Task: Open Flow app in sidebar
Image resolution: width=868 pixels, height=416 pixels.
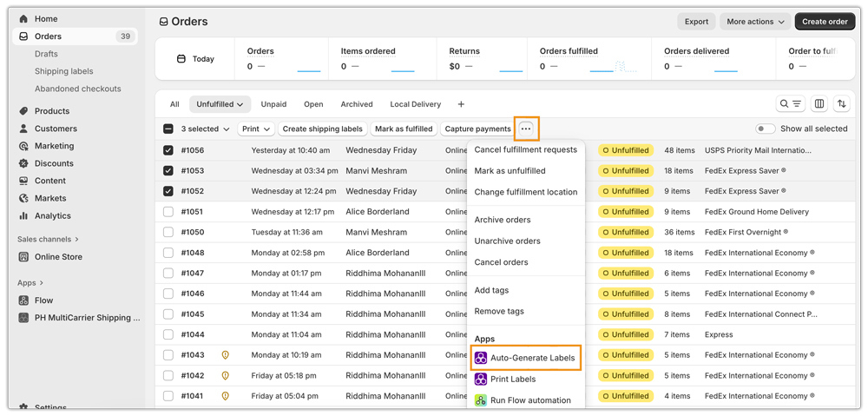Action: (x=43, y=300)
